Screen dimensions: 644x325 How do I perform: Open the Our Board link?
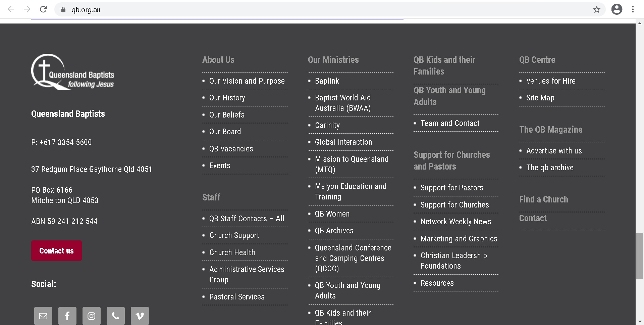pyautogui.click(x=225, y=132)
